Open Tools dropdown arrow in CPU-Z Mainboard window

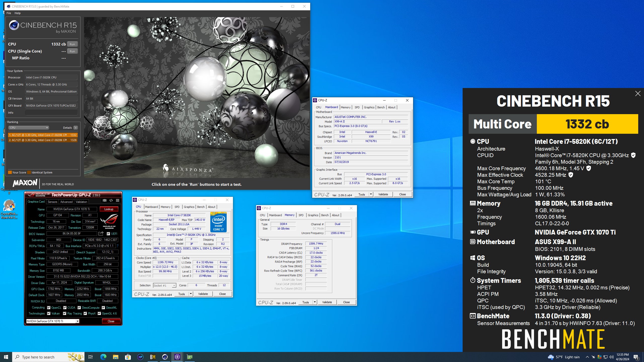click(371, 194)
